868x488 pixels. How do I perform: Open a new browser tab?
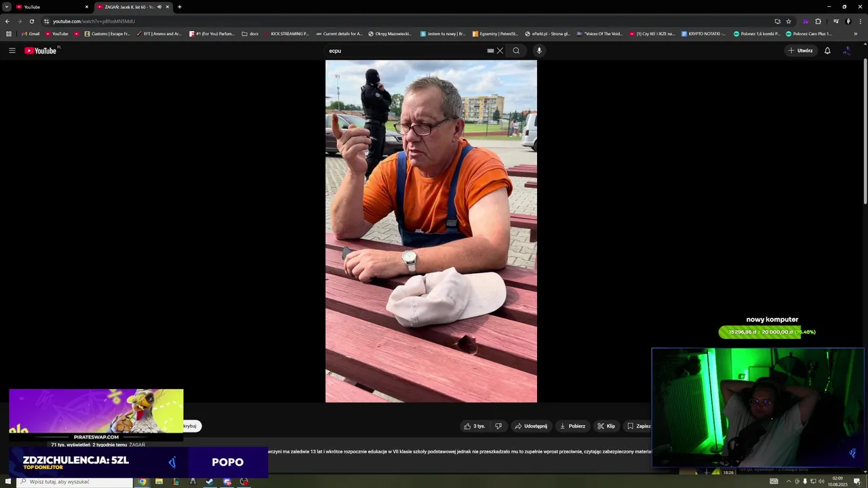tap(180, 7)
